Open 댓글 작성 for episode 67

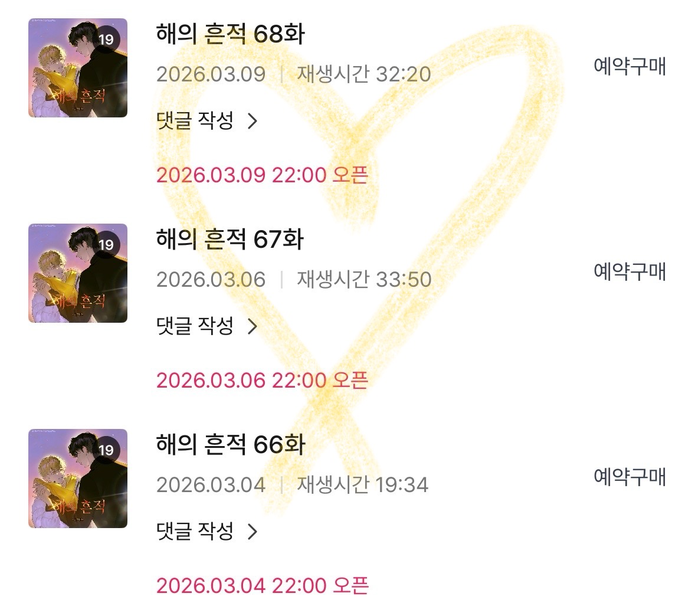click(195, 326)
